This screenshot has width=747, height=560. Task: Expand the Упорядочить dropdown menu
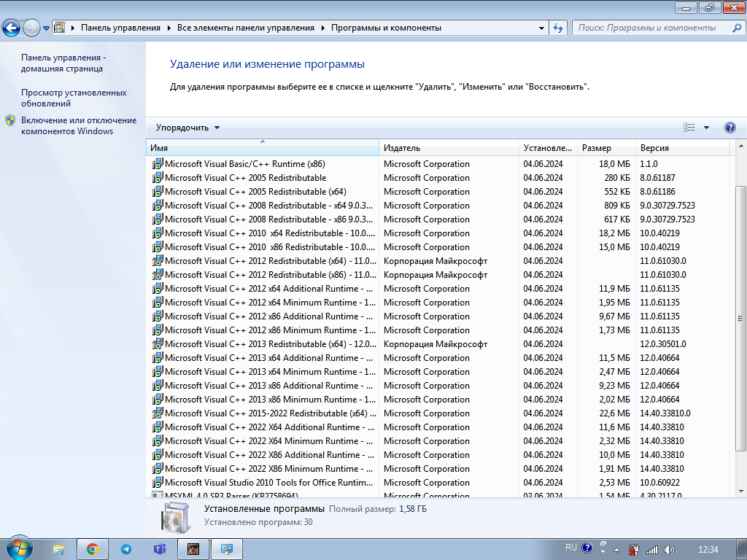coord(187,128)
